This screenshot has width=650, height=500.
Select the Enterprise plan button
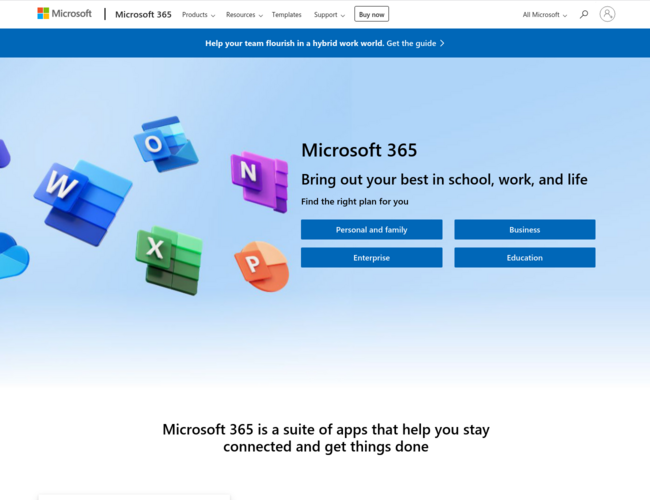371,257
